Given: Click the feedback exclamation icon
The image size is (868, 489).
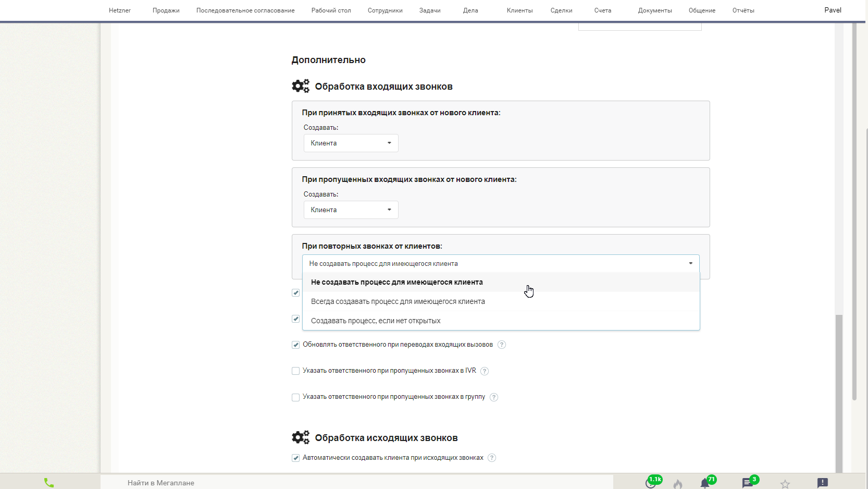Looking at the screenshot, I should tap(823, 483).
